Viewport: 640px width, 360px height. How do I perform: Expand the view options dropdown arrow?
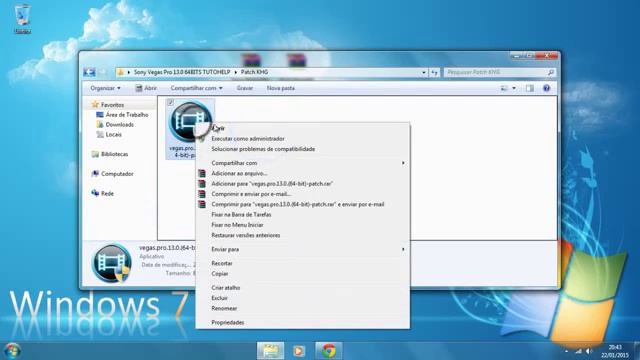514,88
